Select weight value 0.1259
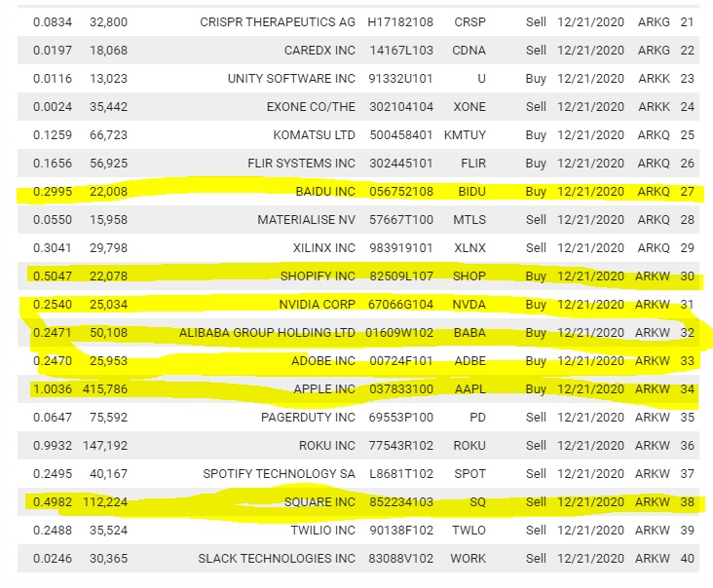 tap(53, 135)
